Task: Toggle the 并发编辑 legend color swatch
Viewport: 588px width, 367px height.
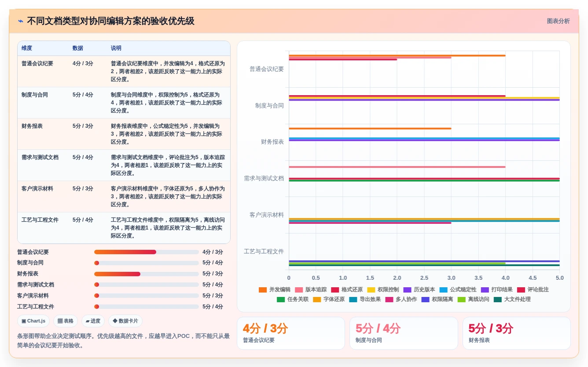Action: pos(263,290)
